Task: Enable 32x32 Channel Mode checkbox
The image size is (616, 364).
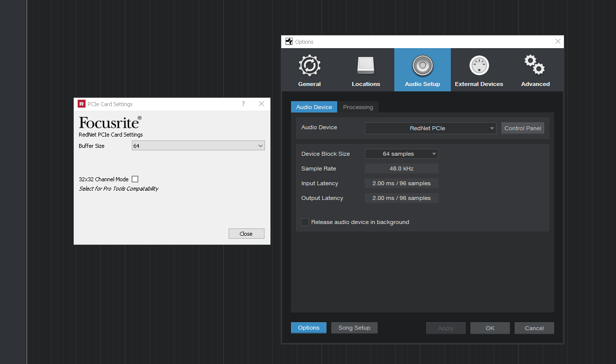Action: (135, 179)
